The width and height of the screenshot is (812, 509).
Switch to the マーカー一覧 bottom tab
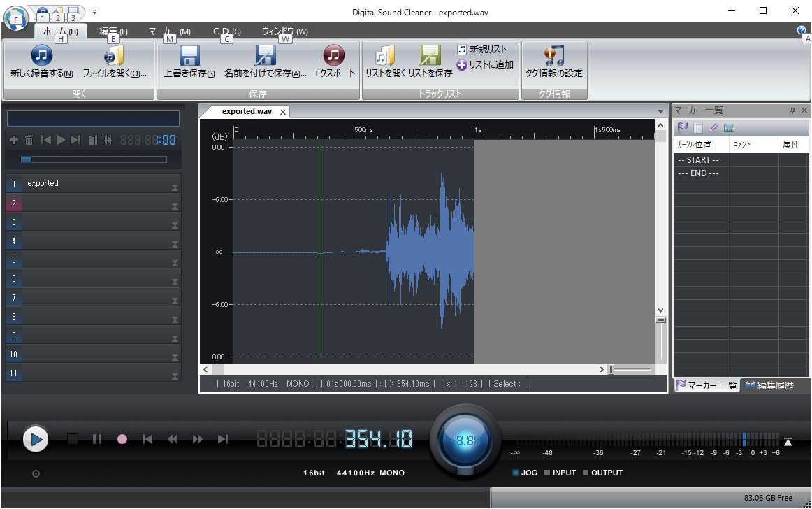pyautogui.click(x=707, y=385)
